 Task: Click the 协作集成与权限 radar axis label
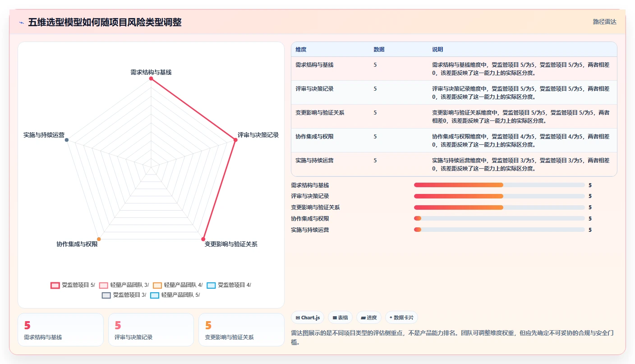tap(77, 244)
